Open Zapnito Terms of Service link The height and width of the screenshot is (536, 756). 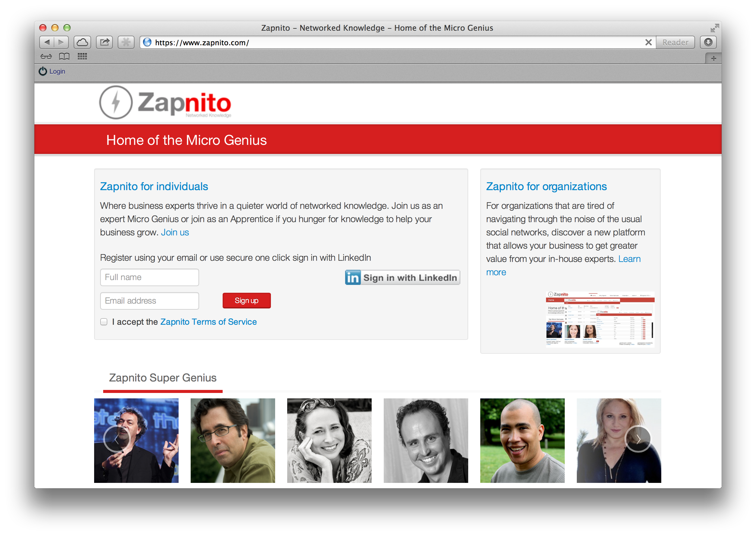coord(208,322)
